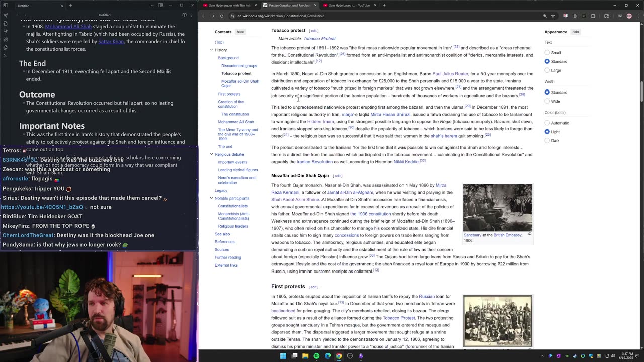Open the command palette terminal icon in Obsidian
Viewport: 644px width, 362px height.
6,55
